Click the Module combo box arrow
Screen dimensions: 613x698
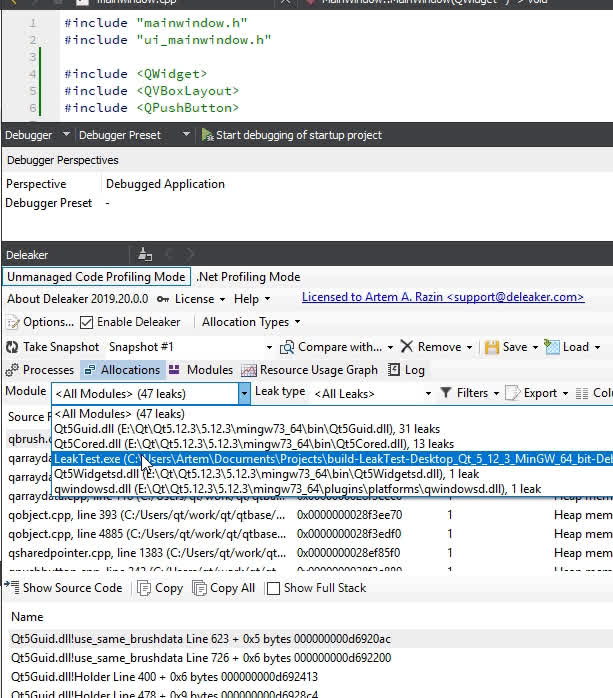[244, 394]
